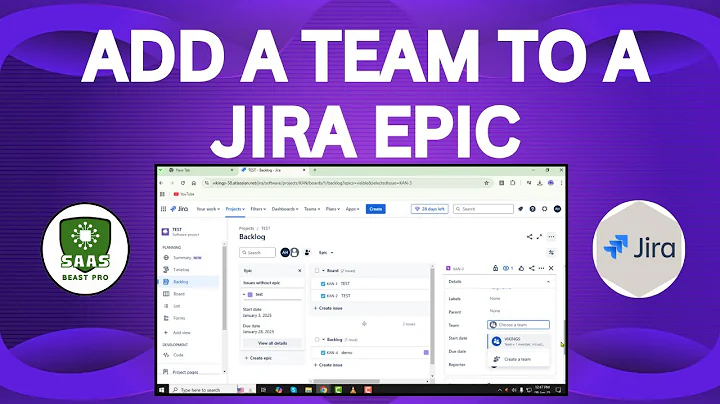Open Timeline in the sidebar
720x404 pixels.
pos(181,269)
